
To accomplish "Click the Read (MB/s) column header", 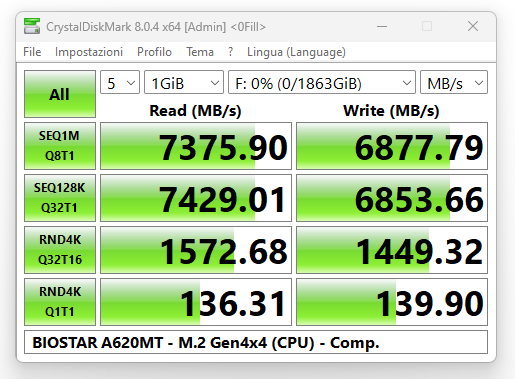I will point(195,111).
